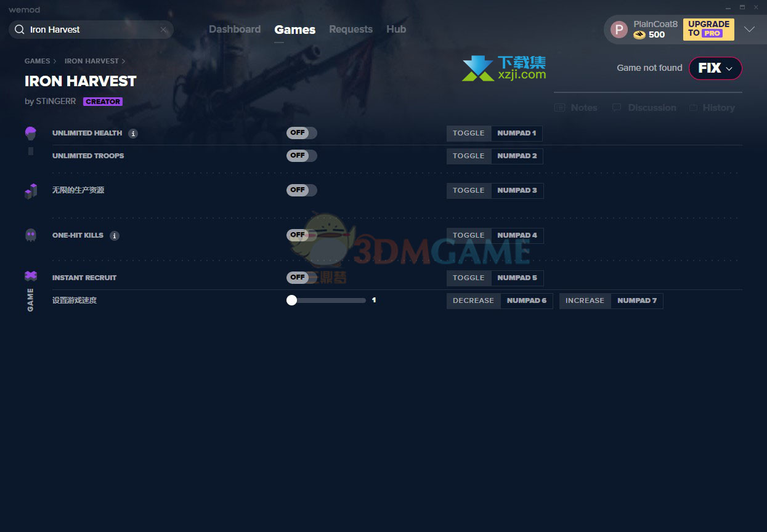767x532 pixels.
Task: Click the History panel icon
Action: click(x=693, y=108)
